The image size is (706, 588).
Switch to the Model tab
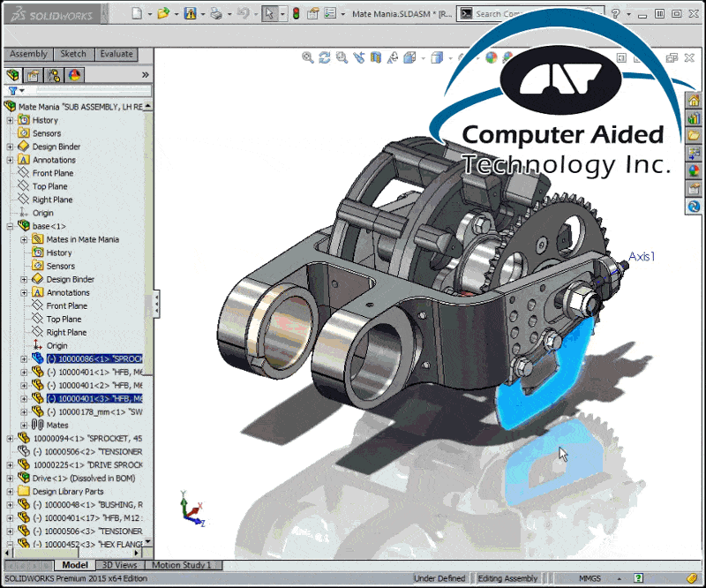pos(75,565)
